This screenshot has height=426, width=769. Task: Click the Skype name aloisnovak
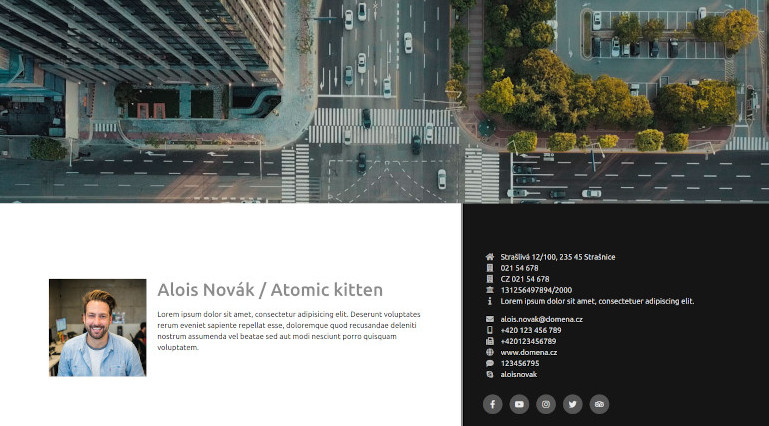[x=518, y=374]
